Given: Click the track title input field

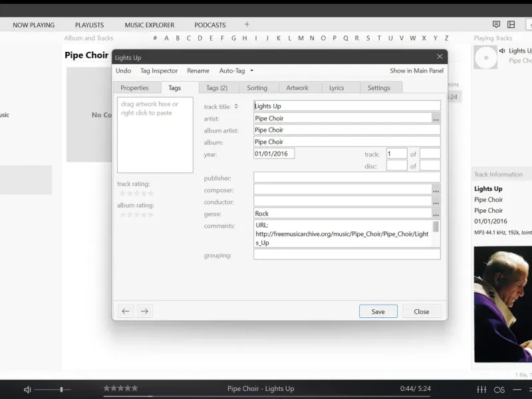Looking at the screenshot, I should tap(346, 106).
